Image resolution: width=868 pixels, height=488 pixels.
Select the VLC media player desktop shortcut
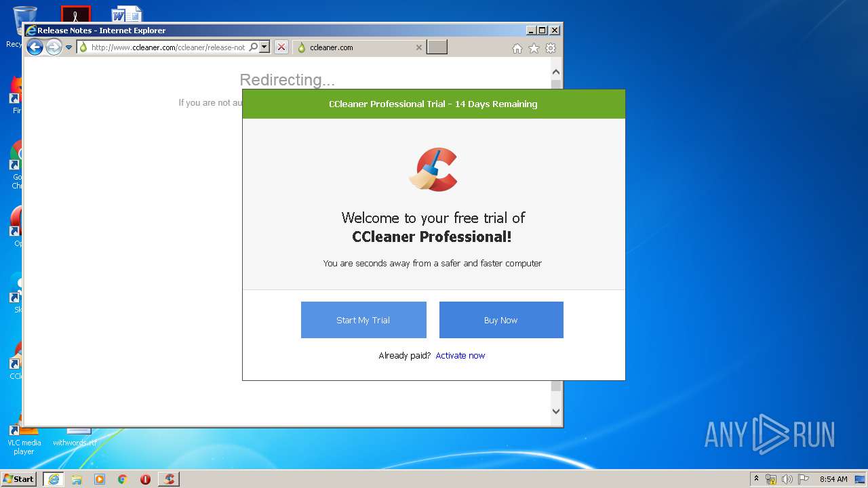tap(24, 439)
